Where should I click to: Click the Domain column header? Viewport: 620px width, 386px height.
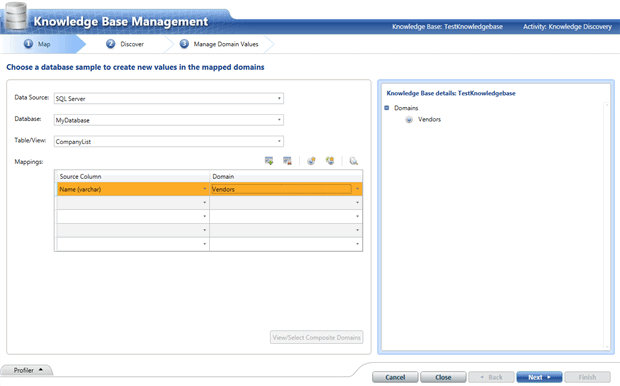(286, 176)
